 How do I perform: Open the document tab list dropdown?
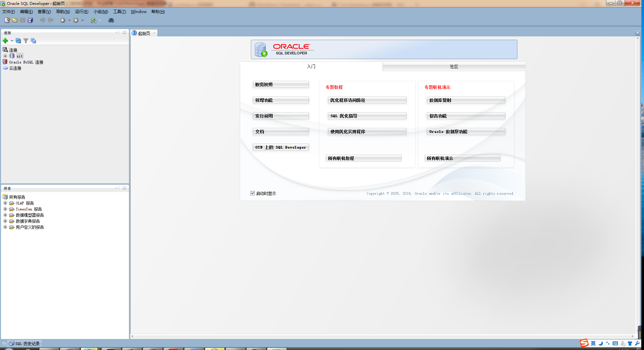coord(637,33)
